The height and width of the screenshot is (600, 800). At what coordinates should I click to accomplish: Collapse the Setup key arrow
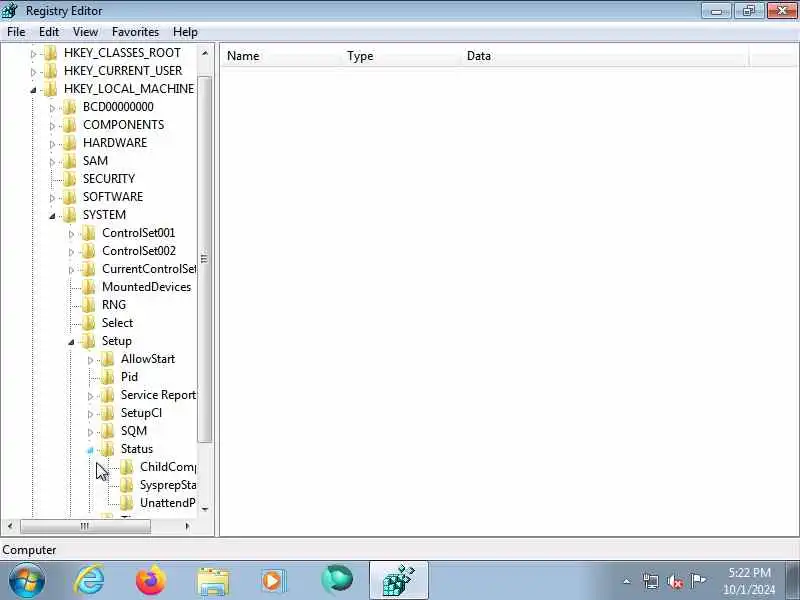coord(71,342)
